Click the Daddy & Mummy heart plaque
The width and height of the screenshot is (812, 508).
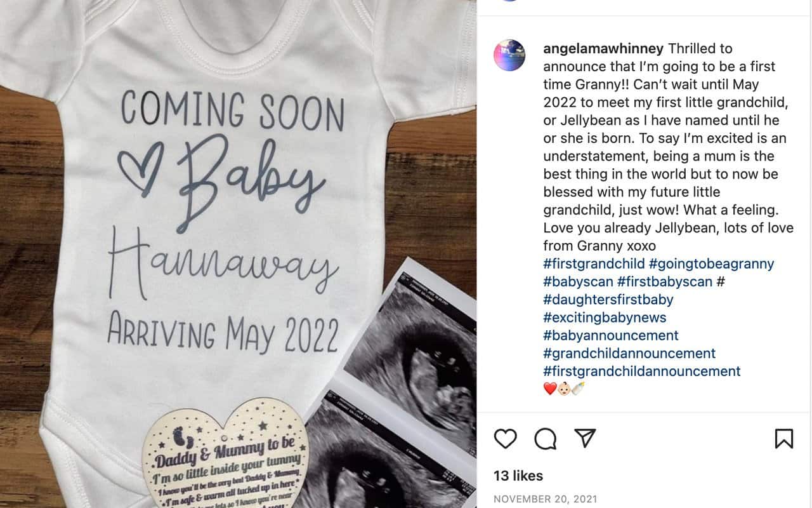[226, 454]
